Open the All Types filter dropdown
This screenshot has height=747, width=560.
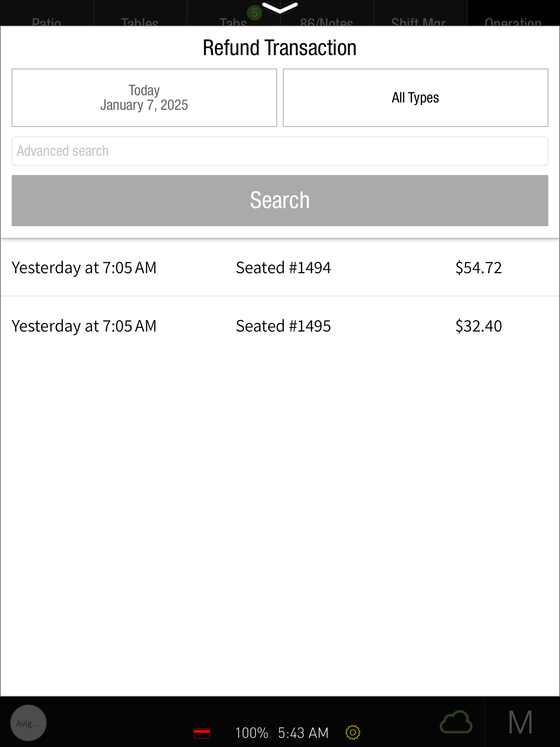coord(415,98)
